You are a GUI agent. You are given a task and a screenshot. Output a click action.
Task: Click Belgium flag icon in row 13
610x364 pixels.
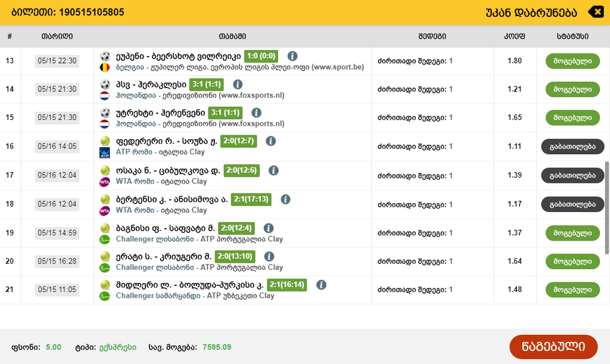click(105, 67)
